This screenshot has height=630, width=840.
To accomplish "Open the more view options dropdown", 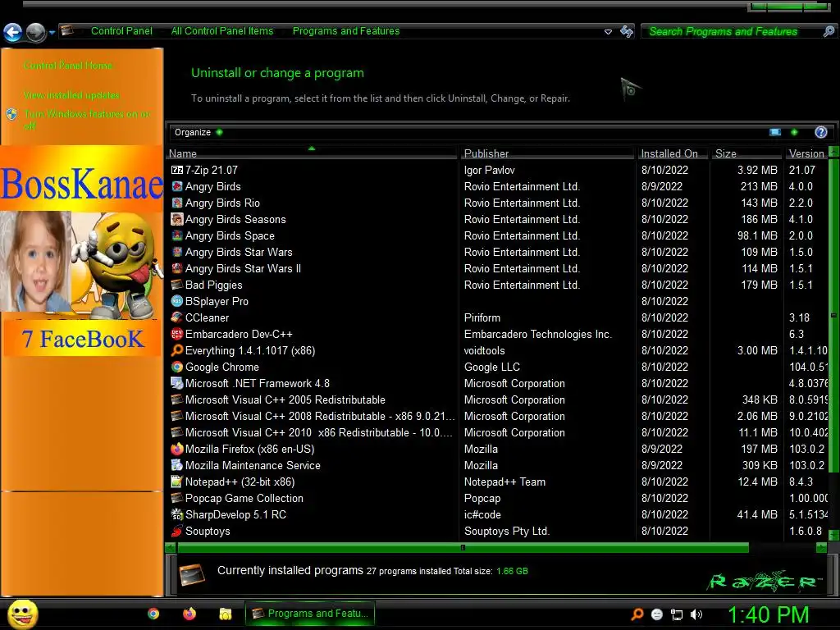I will (x=794, y=132).
